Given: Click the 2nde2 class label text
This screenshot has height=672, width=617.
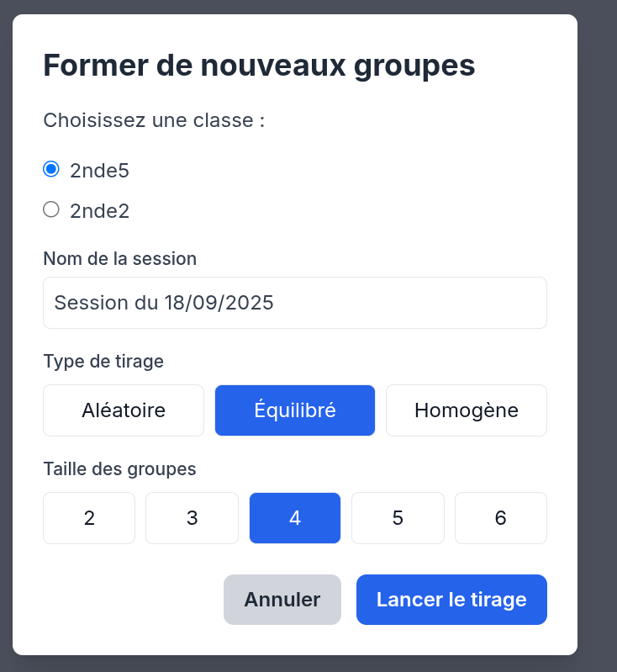Looking at the screenshot, I should pos(99,211).
